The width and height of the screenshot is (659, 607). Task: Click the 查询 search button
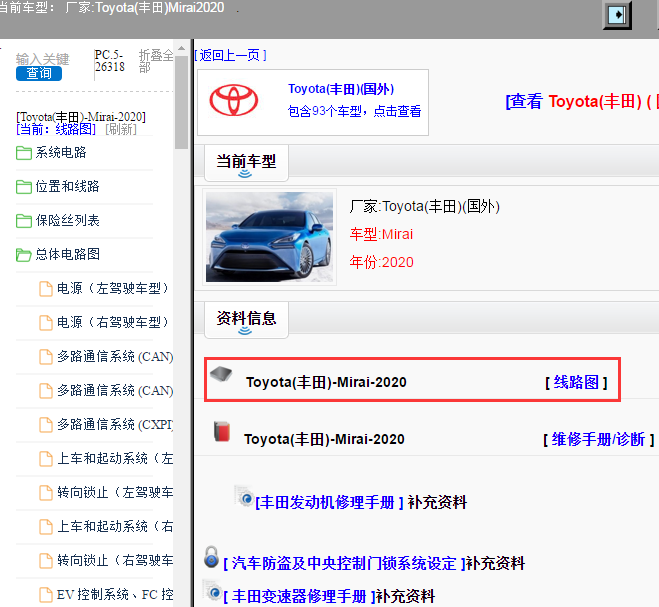pyautogui.click(x=39, y=74)
